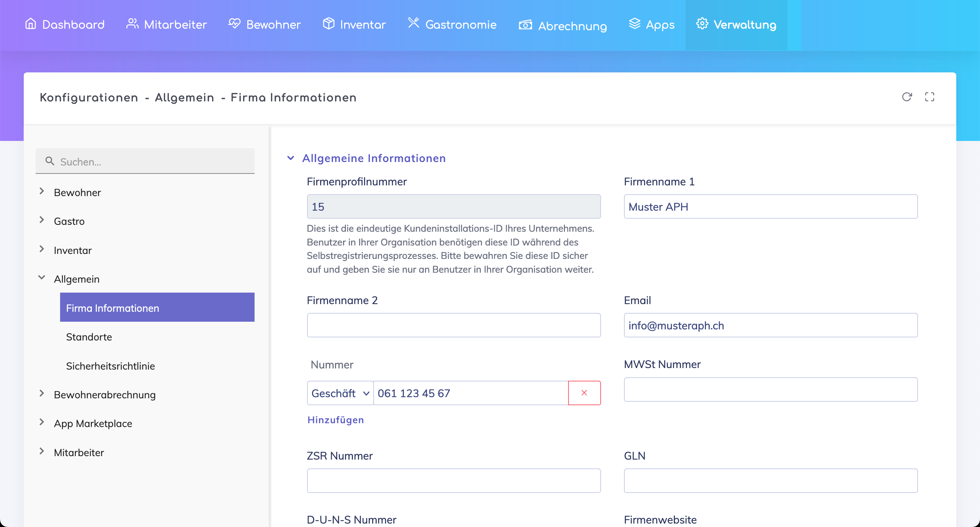This screenshot has height=527, width=980.
Task: Click the Gastronomie utensils icon
Action: coord(413,23)
